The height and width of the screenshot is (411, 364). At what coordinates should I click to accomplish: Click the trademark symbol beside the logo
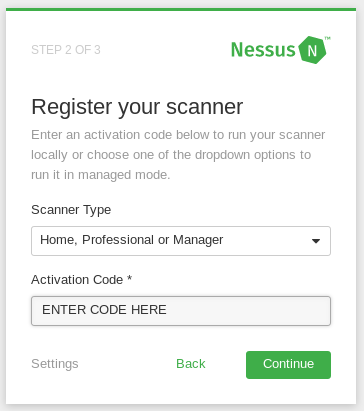328,38
